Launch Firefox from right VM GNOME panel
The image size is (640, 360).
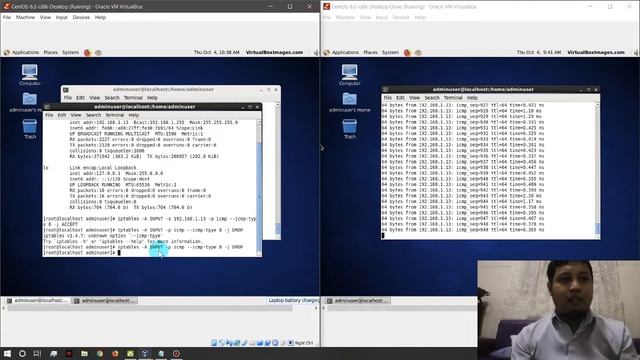pos(407,52)
